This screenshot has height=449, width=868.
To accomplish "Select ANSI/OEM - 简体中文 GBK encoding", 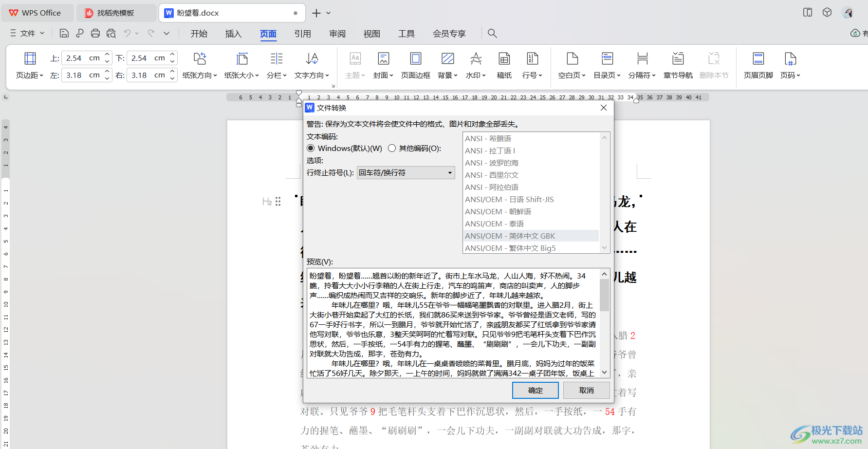I will click(x=531, y=236).
